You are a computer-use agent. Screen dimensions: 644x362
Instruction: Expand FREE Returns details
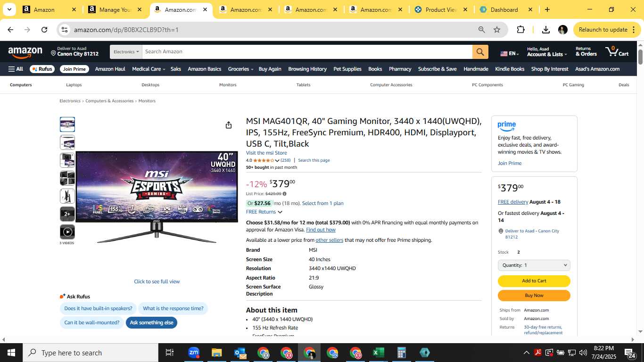tap(264, 212)
